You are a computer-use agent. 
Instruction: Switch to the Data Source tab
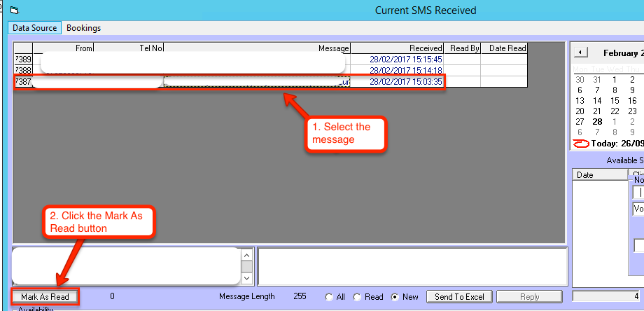(35, 28)
